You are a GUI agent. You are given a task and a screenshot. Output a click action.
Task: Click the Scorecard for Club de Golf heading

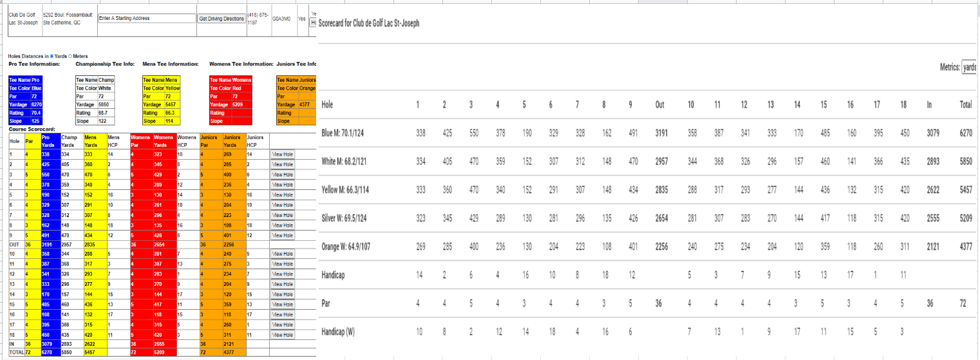pyautogui.click(x=369, y=23)
